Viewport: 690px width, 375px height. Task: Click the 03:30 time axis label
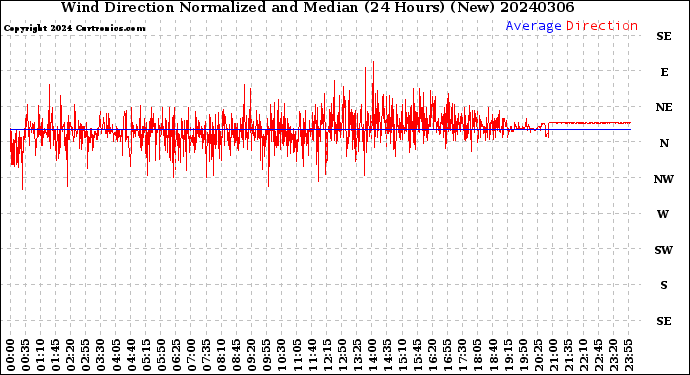pos(101,355)
